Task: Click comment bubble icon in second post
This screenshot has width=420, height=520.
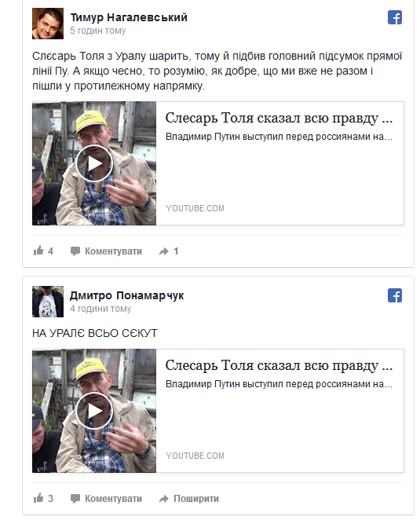Action: (x=75, y=499)
